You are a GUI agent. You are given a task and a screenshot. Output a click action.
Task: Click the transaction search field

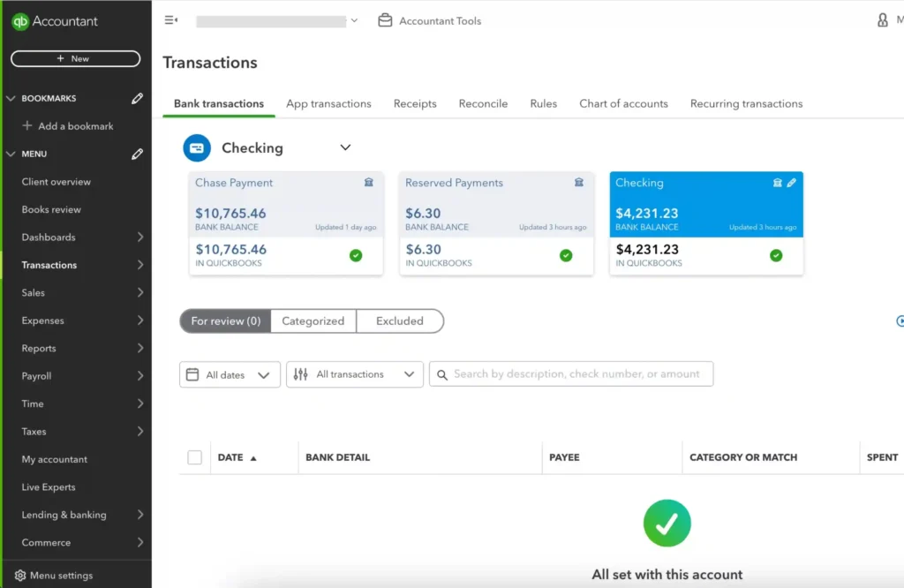point(571,374)
